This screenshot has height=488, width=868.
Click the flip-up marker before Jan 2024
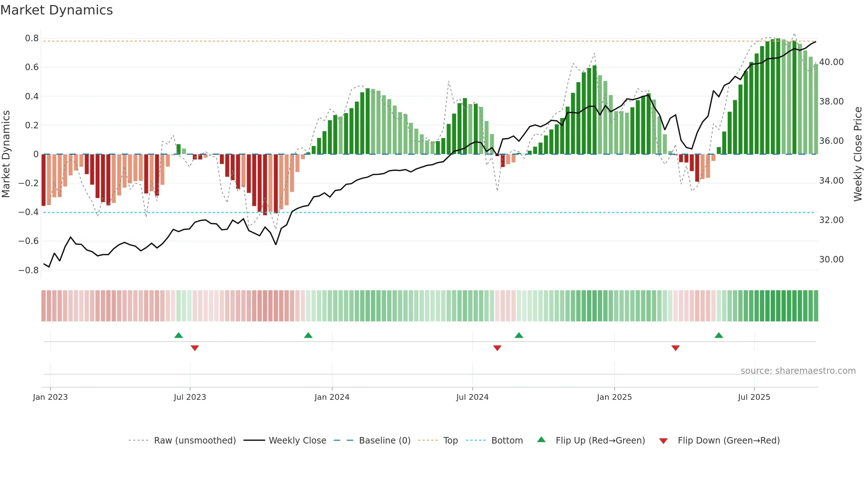(x=308, y=335)
